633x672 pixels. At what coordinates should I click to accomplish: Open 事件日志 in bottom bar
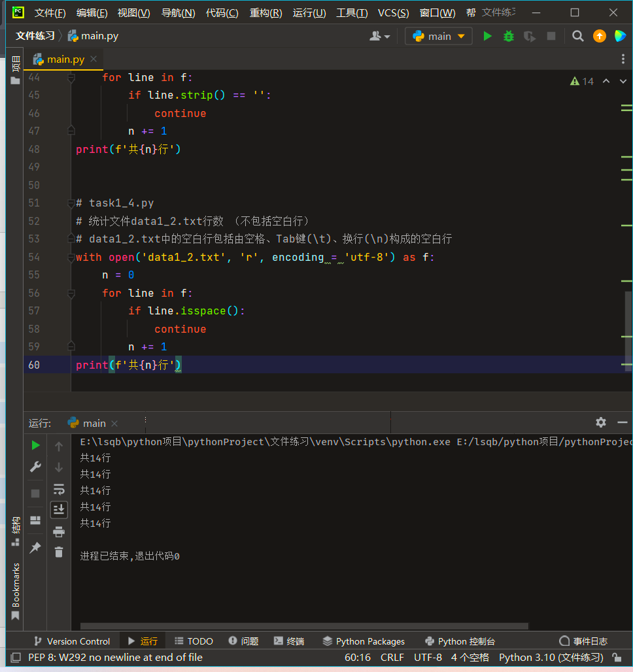tap(583, 641)
